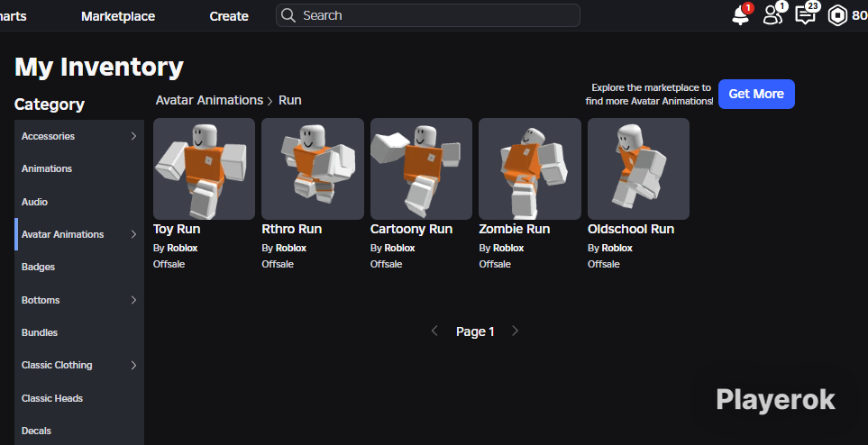Select the Badges category
This screenshot has height=445, width=868.
(x=79, y=267)
